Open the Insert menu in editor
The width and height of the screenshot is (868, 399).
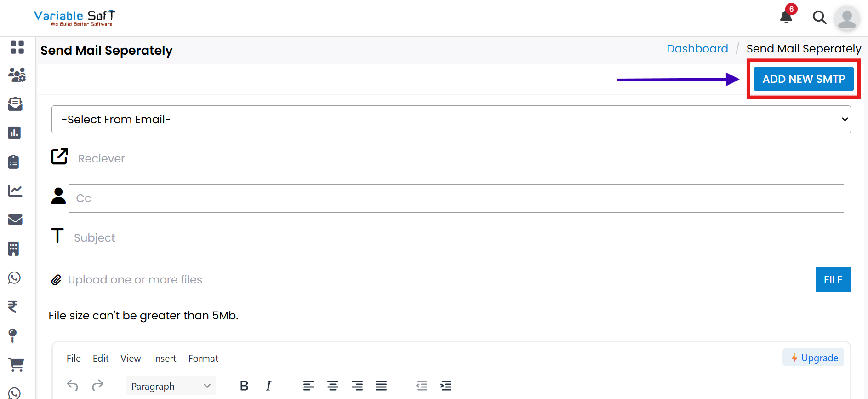pos(165,359)
